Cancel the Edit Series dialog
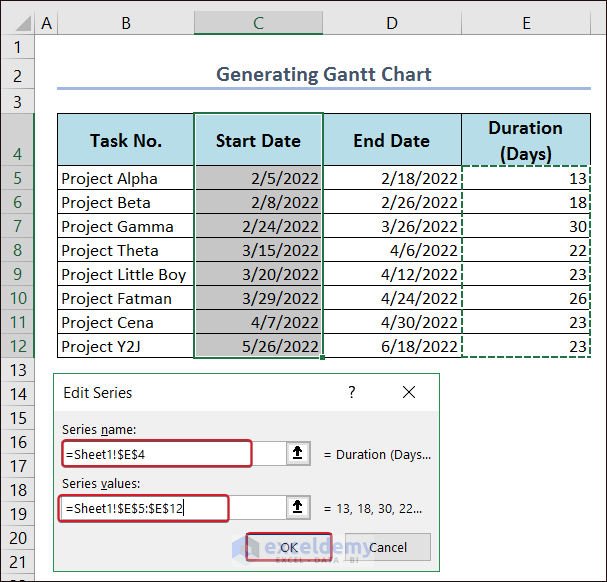Screen dimensions: 607x582 coord(388,547)
